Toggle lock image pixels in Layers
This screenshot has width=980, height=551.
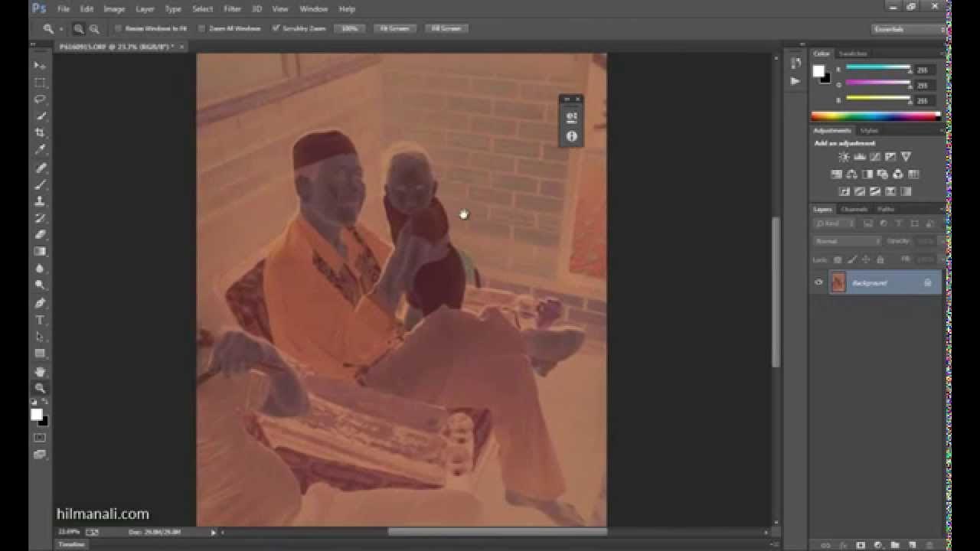(852, 260)
